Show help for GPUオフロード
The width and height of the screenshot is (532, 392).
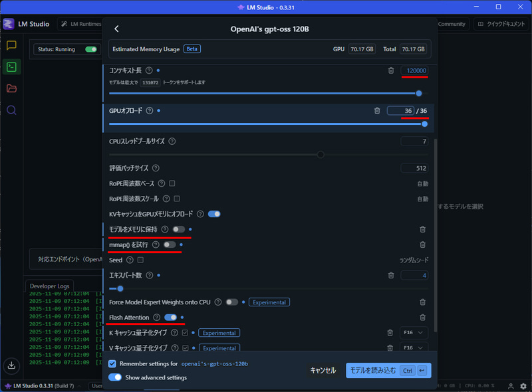(x=149, y=110)
